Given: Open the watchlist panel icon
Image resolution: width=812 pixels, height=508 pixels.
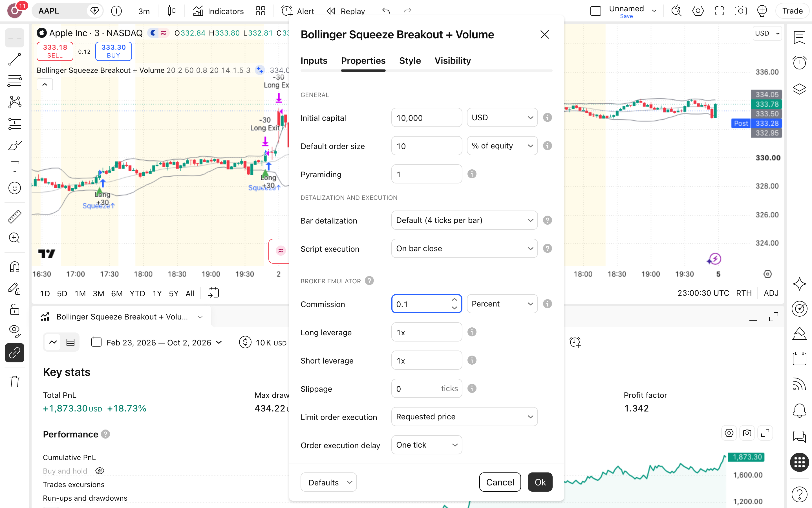Looking at the screenshot, I should coord(799,37).
